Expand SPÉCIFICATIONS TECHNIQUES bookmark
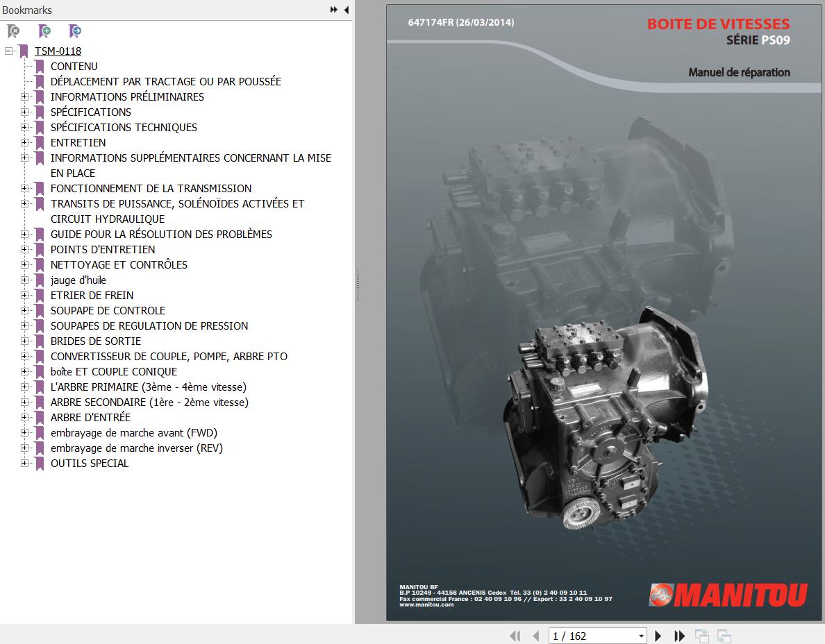This screenshot has width=825, height=644. [24, 127]
